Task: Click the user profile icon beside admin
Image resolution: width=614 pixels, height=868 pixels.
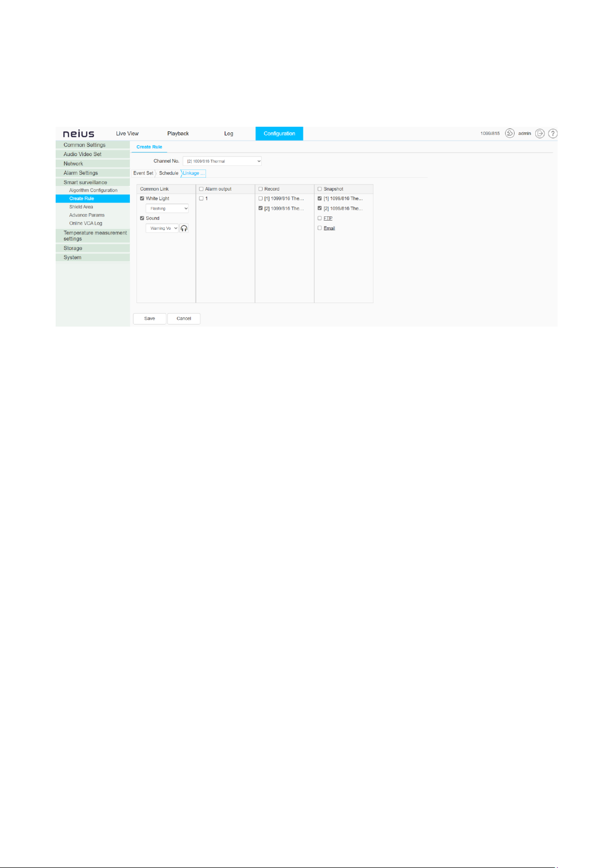Action: 509,133
